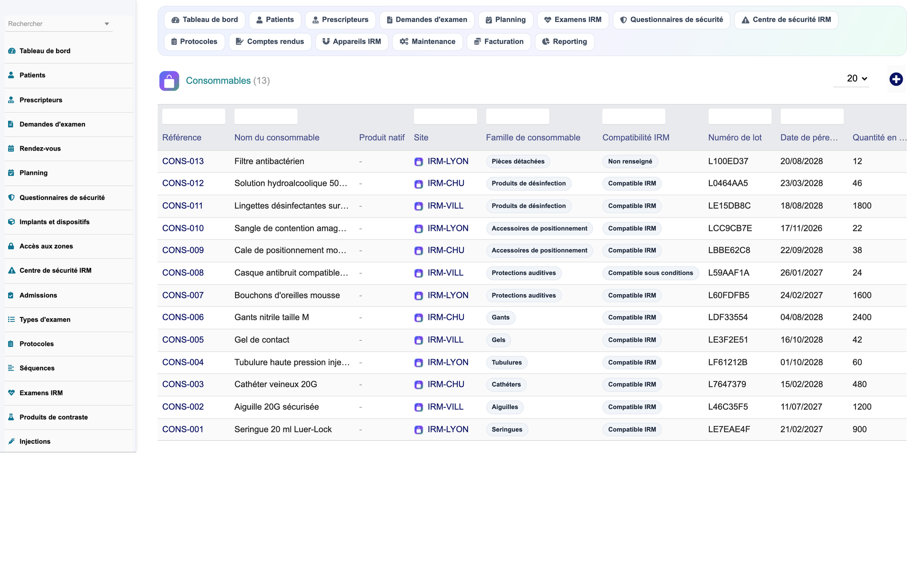The width and height of the screenshot is (924, 572).
Task: Click the Tableau de bord sidebar gauge icon
Action: 11,51
